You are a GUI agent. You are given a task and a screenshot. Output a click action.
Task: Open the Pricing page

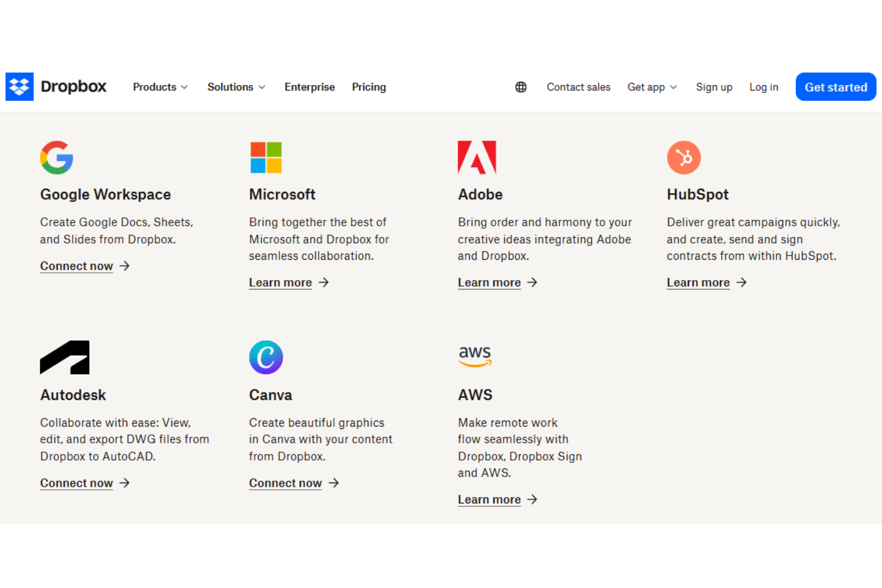click(x=368, y=87)
